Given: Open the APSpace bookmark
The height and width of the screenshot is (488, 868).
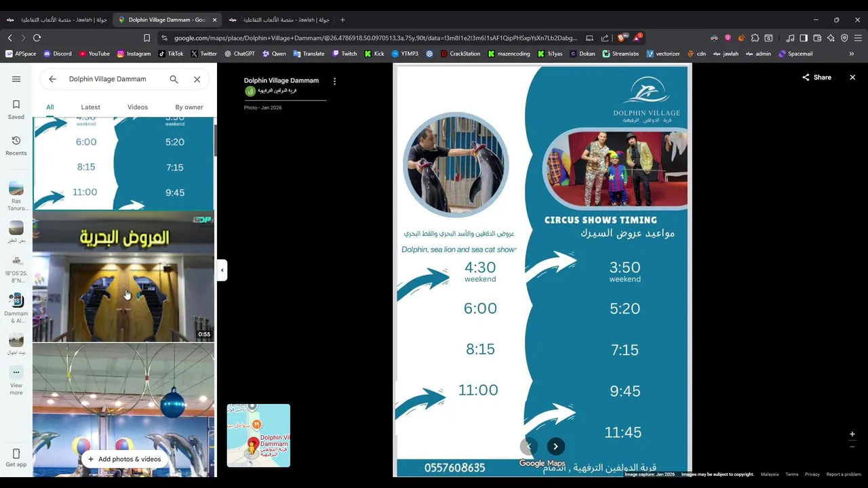Looking at the screenshot, I should tap(21, 54).
